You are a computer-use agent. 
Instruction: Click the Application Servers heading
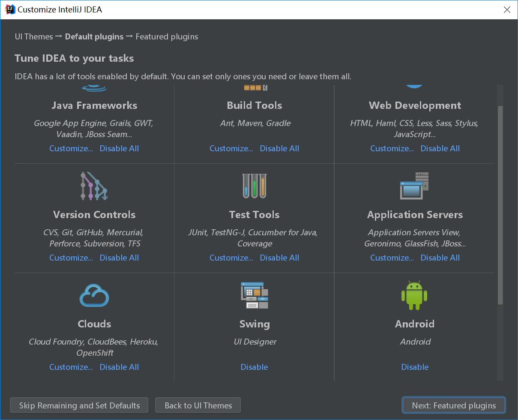pos(415,215)
